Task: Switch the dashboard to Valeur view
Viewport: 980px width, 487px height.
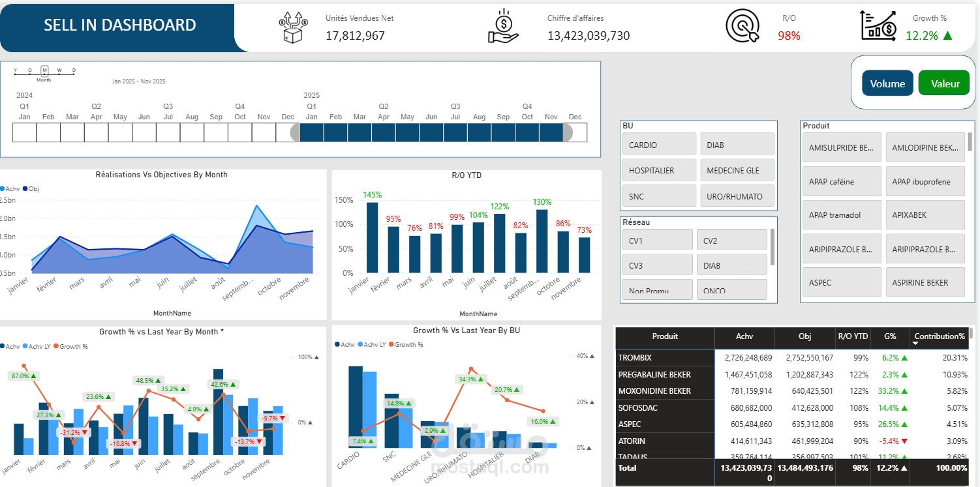Action: 944,83
